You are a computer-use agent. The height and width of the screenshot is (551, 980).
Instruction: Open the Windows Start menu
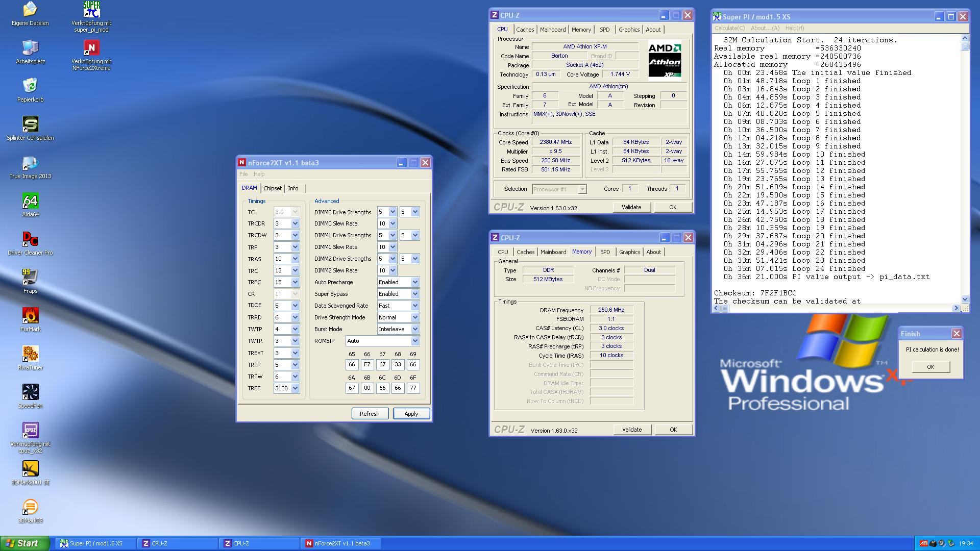tap(24, 543)
